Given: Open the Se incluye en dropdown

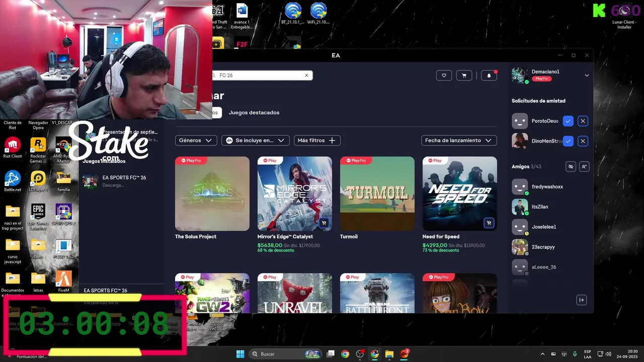Looking at the screenshot, I should [x=256, y=140].
